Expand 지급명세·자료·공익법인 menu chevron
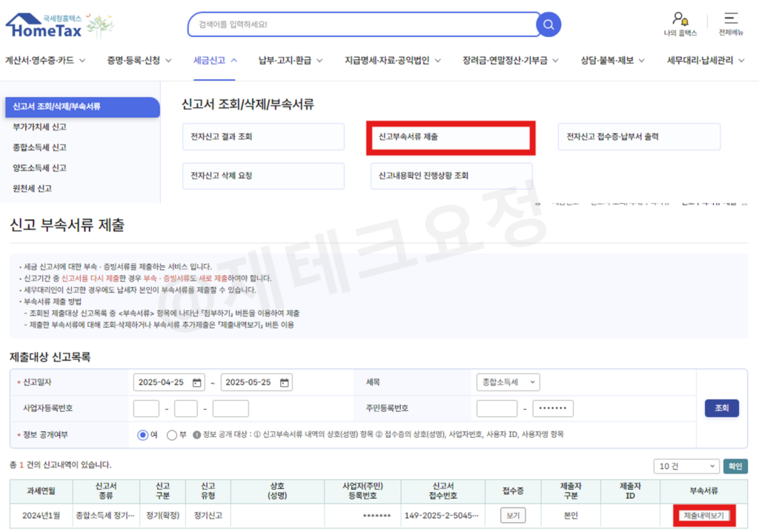Screen dimensions: 759x532 coord(437,61)
